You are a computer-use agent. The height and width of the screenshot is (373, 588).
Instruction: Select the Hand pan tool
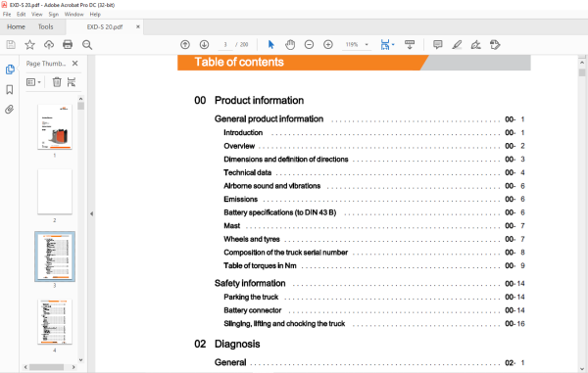pyautogui.click(x=290, y=45)
